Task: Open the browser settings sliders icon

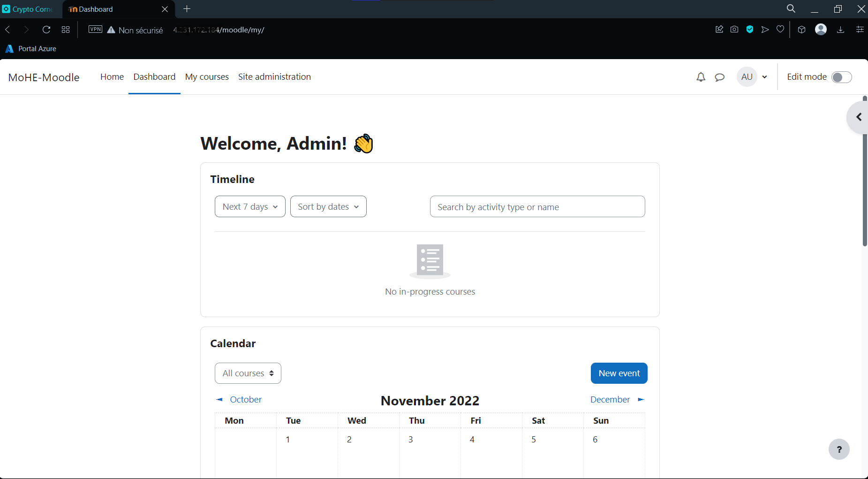Action: pos(860,29)
